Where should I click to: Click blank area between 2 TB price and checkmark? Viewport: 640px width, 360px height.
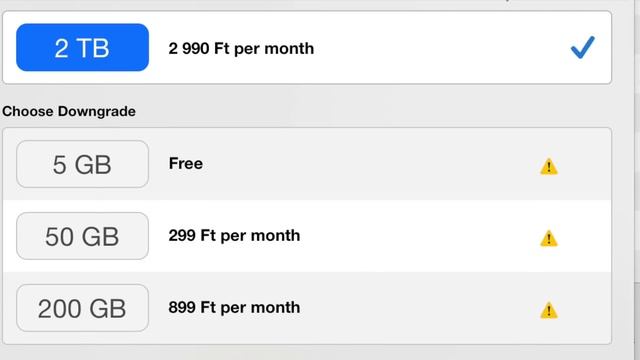[x=442, y=48]
